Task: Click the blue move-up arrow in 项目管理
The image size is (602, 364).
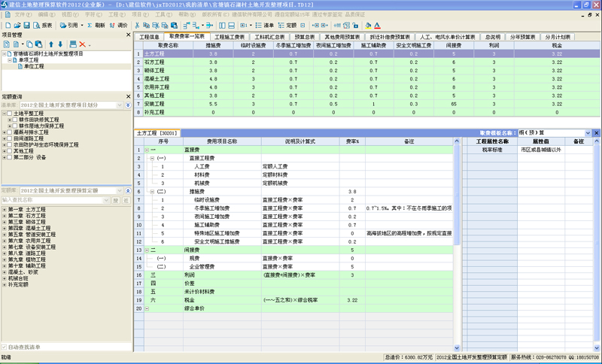Action: click(50, 44)
